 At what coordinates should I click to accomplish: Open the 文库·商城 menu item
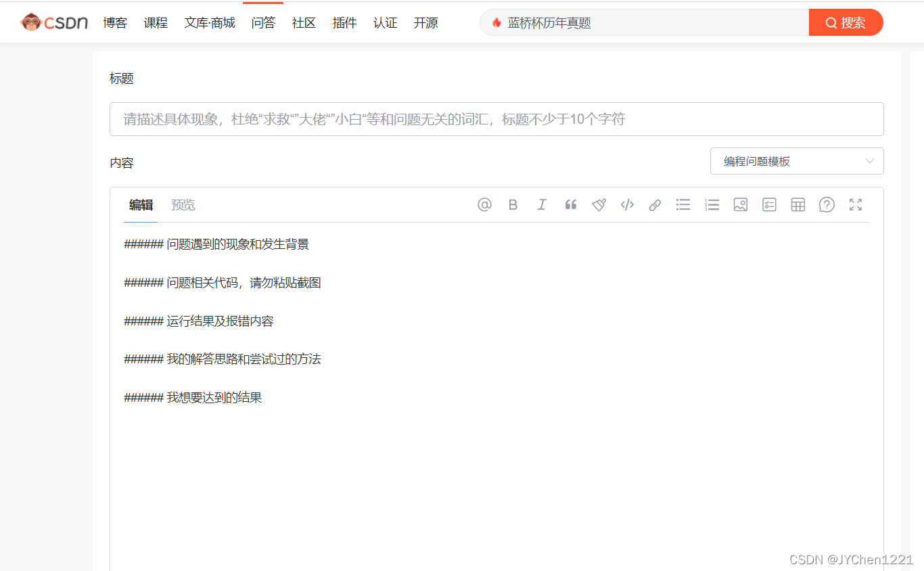click(210, 22)
